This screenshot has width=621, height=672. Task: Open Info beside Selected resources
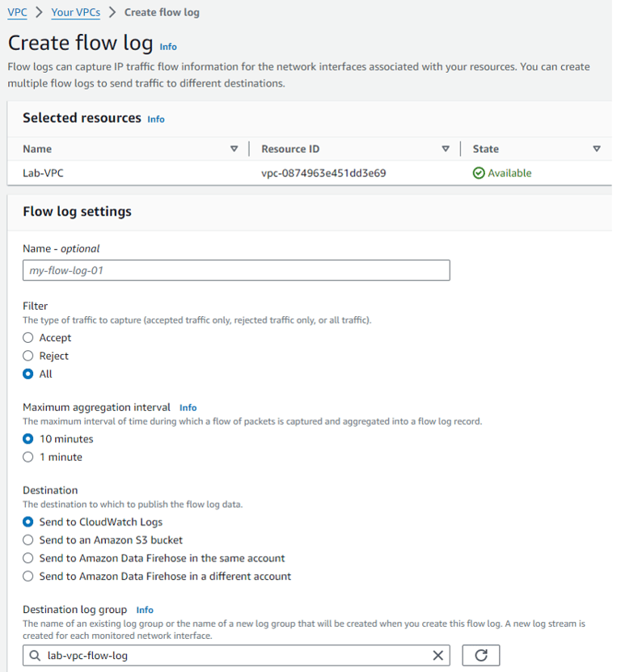click(x=156, y=119)
